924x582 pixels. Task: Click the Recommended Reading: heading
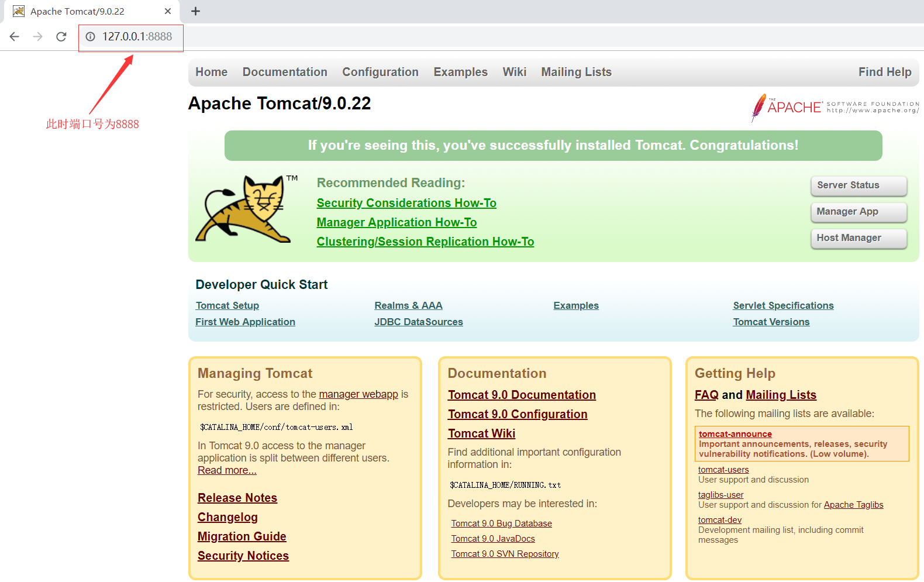tap(391, 183)
